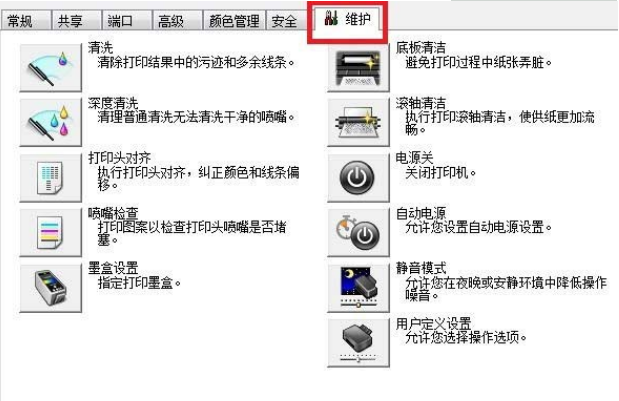Go to the 颜色管理 tab
The height and width of the screenshot is (401, 619).
[234, 21]
